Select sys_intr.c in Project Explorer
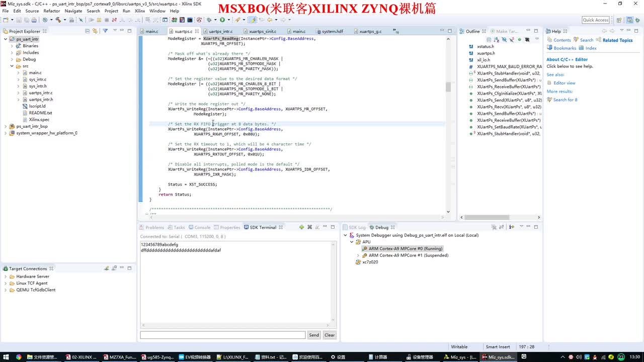 coord(37,79)
